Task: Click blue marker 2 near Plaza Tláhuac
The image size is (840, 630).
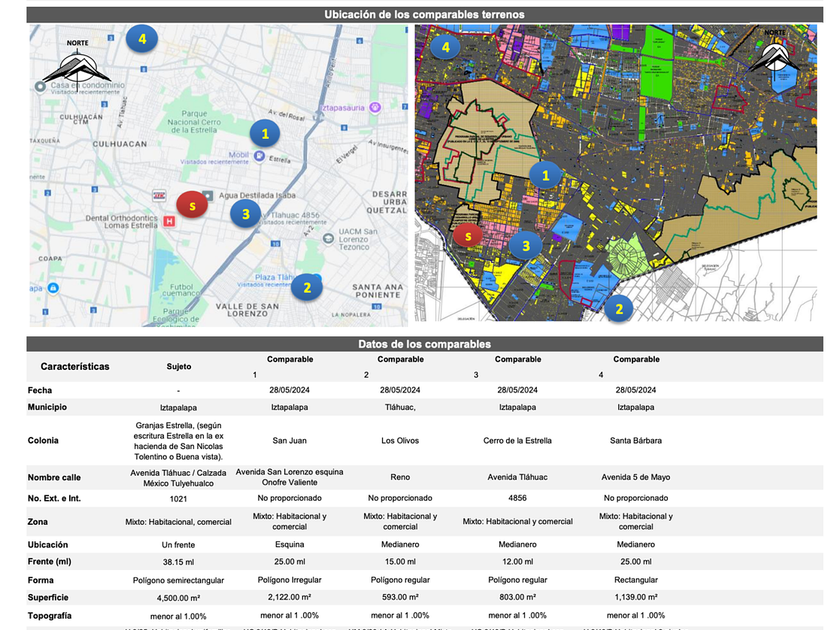Action: [307, 288]
